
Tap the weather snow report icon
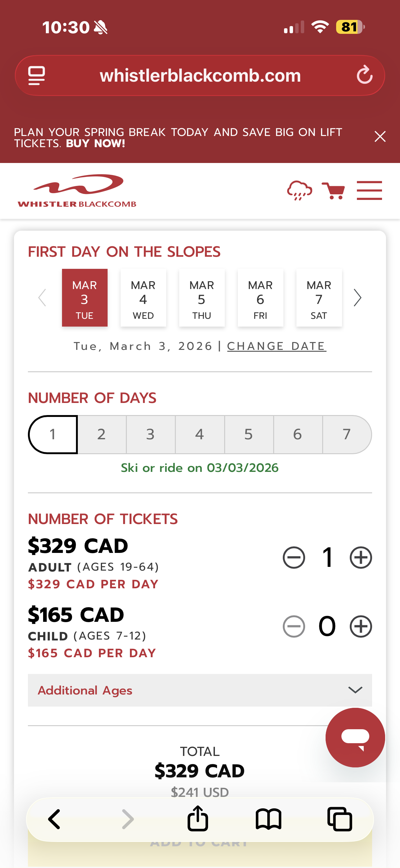pos(299,191)
